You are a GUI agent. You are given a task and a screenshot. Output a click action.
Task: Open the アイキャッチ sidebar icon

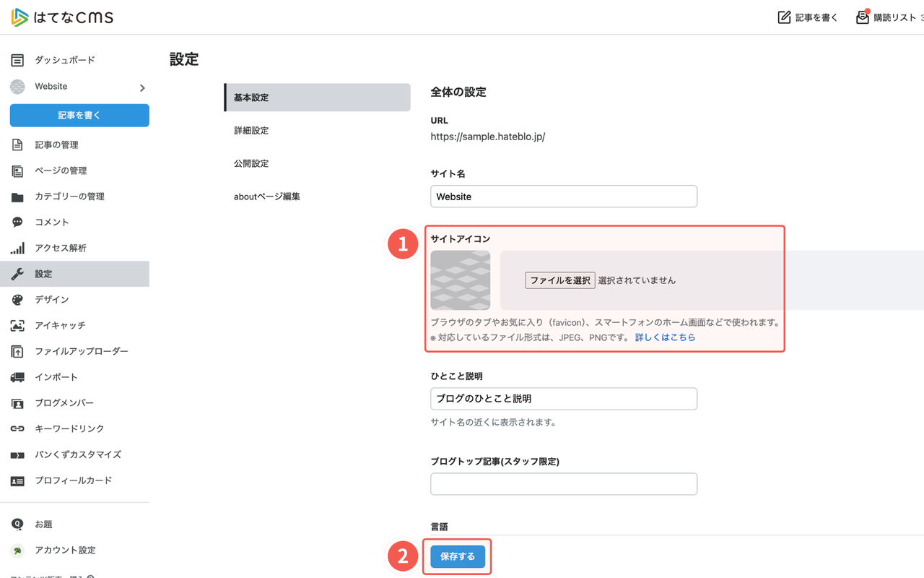(17, 325)
